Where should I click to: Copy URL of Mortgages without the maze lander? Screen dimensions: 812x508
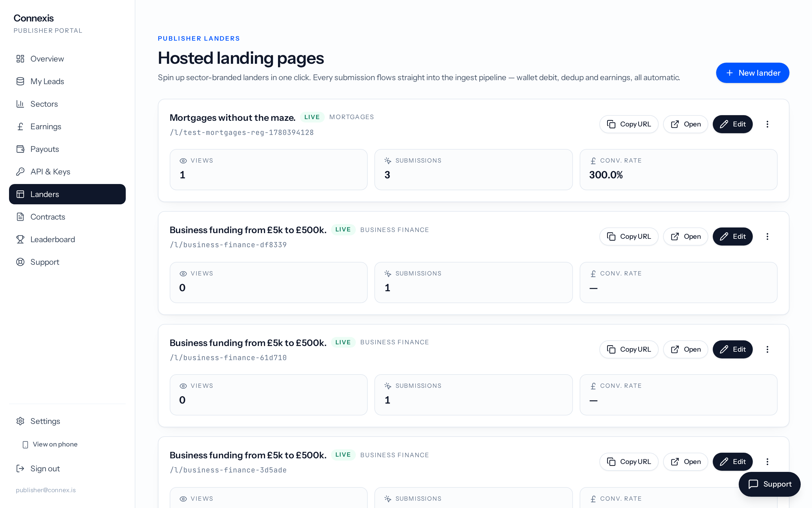pyautogui.click(x=628, y=124)
